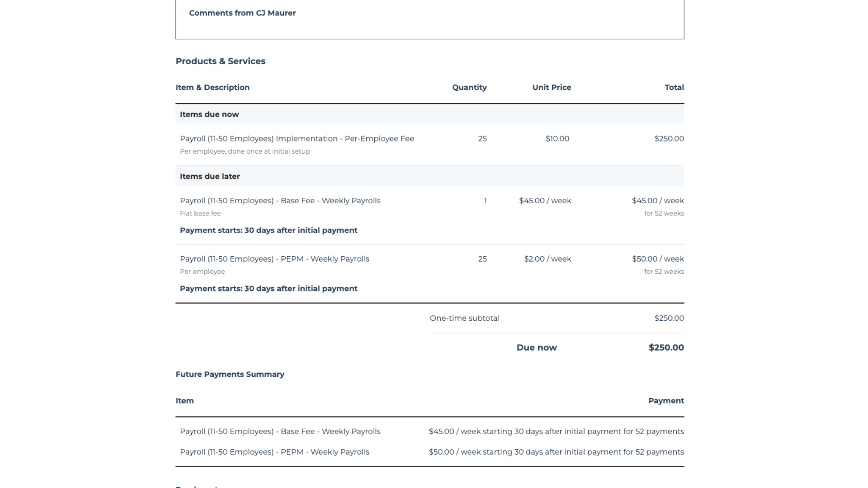Click the Payment column header

665,401
